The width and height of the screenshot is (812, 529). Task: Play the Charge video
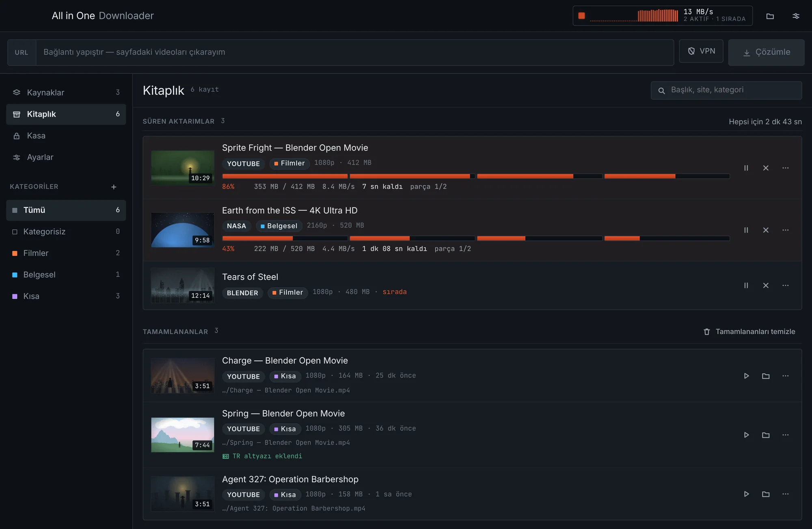[746, 376]
